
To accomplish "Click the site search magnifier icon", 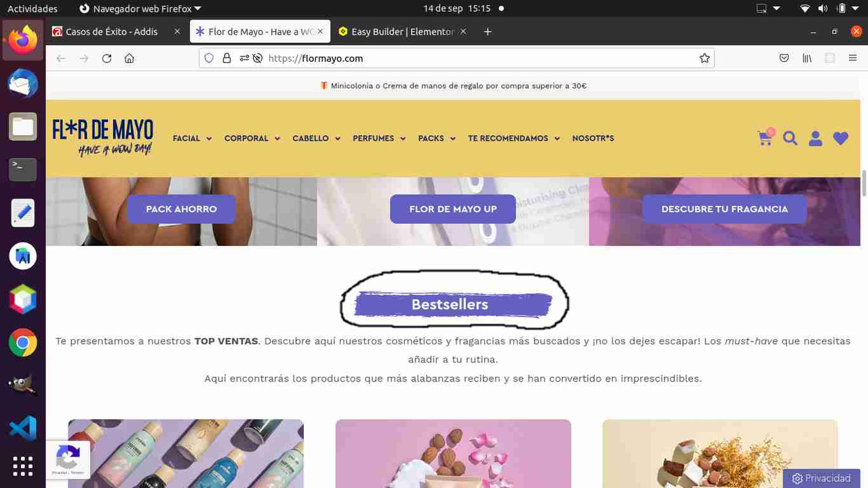I will 790,138.
